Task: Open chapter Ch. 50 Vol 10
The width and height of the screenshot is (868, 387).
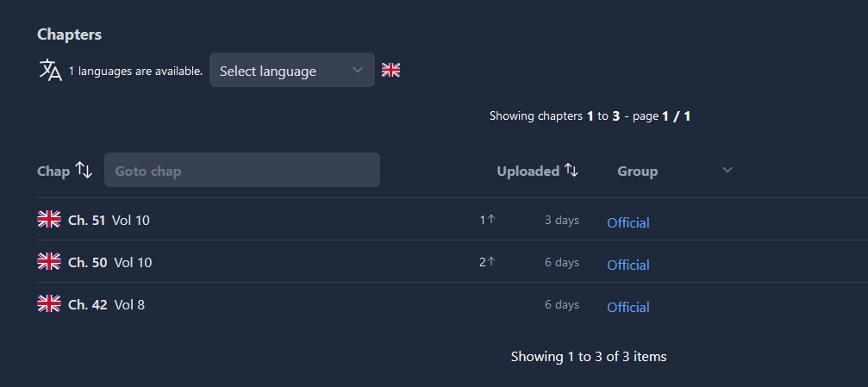Action: pos(110,262)
